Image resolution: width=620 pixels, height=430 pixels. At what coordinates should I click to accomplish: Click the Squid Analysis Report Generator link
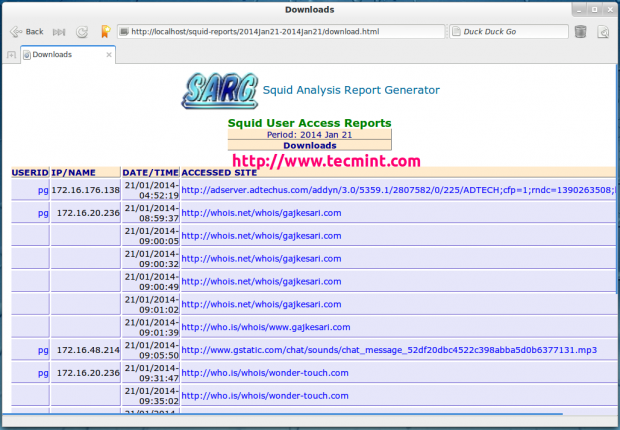351,90
